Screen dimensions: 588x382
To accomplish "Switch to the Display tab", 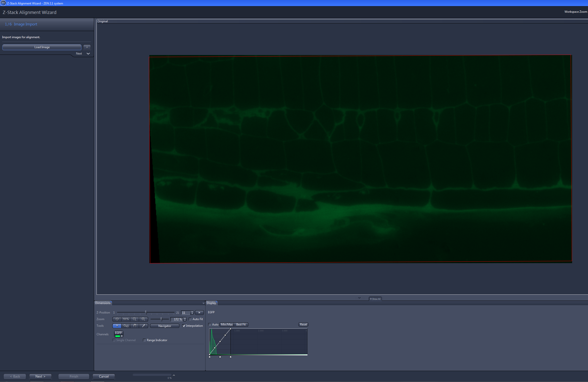I will [x=211, y=303].
